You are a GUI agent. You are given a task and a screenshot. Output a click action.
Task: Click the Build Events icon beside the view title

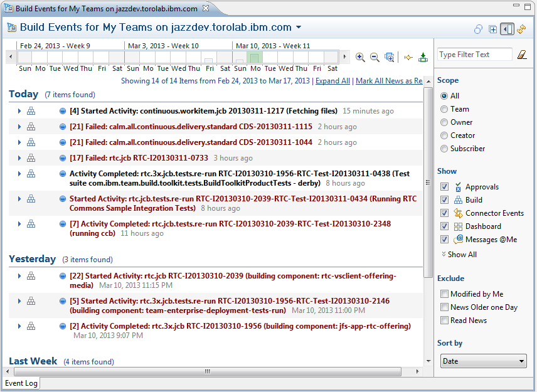[x=12, y=28]
